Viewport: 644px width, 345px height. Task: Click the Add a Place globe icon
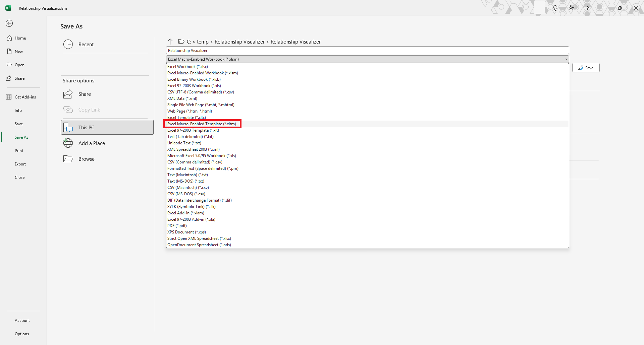point(68,143)
